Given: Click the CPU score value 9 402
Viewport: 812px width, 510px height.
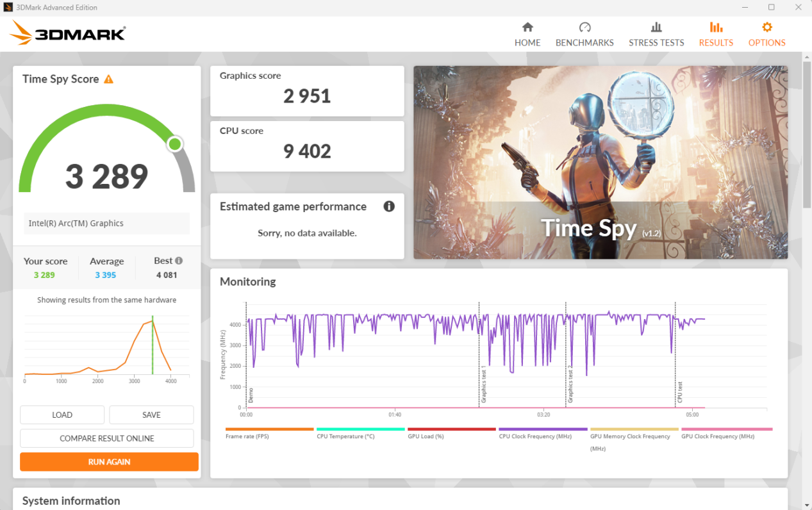Looking at the screenshot, I should pyautogui.click(x=307, y=151).
